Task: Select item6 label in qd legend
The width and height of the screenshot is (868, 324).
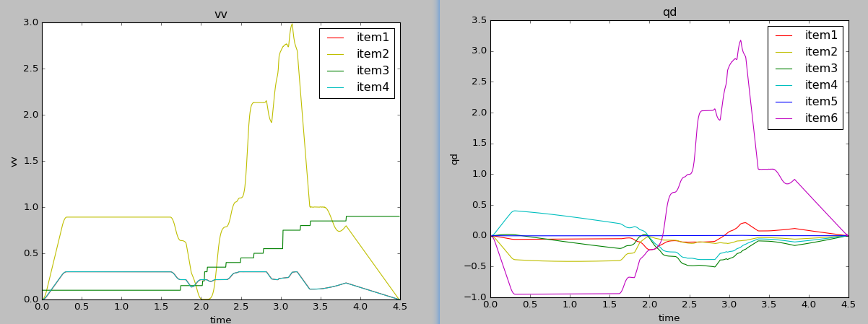Action: pyautogui.click(x=821, y=118)
